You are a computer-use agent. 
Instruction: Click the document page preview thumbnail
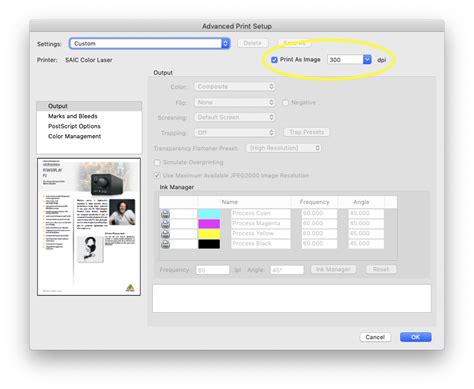click(89, 227)
